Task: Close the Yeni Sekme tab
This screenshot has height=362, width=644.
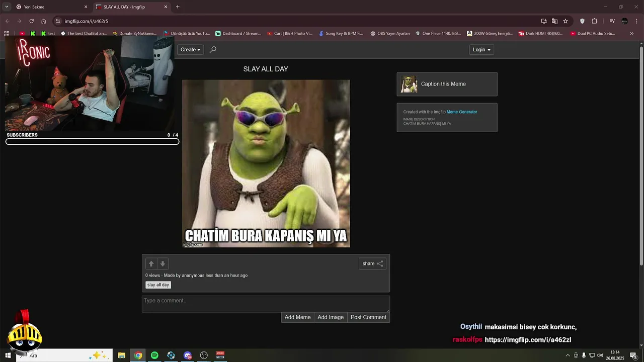Action: [x=86, y=7]
